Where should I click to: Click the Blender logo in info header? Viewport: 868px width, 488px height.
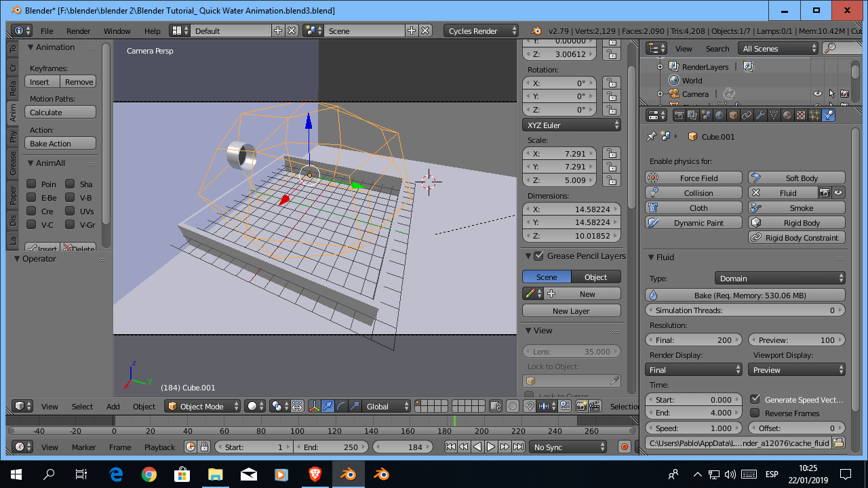click(x=536, y=30)
